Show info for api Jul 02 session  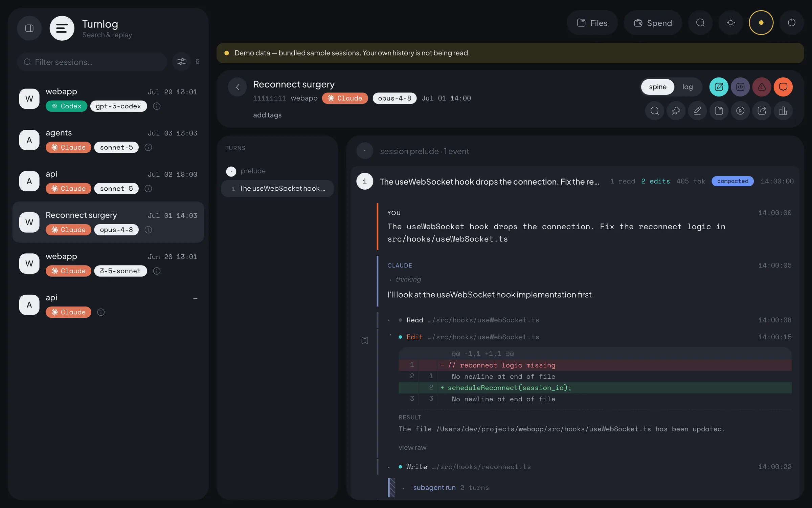tap(148, 189)
